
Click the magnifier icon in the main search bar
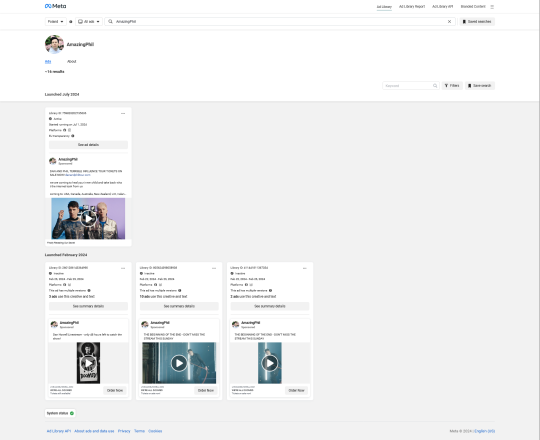pos(110,22)
